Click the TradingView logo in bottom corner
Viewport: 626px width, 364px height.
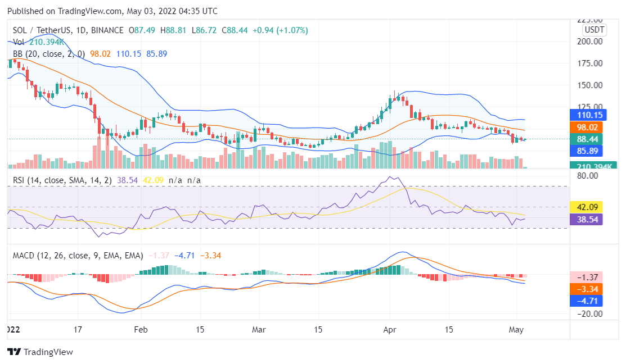point(15,352)
